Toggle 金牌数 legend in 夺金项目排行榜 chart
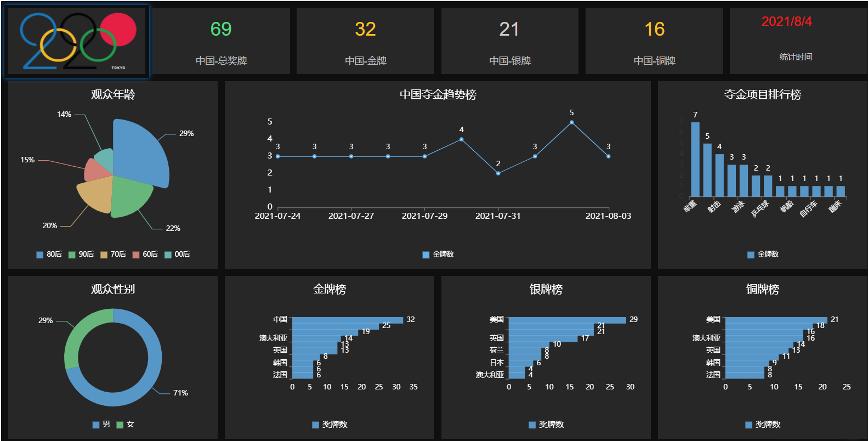The width and height of the screenshot is (868, 441). [763, 255]
